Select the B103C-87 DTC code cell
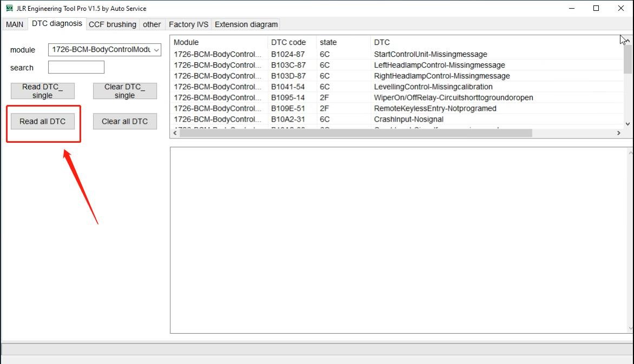This screenshot has width=634, height=364. coord(288,65)
